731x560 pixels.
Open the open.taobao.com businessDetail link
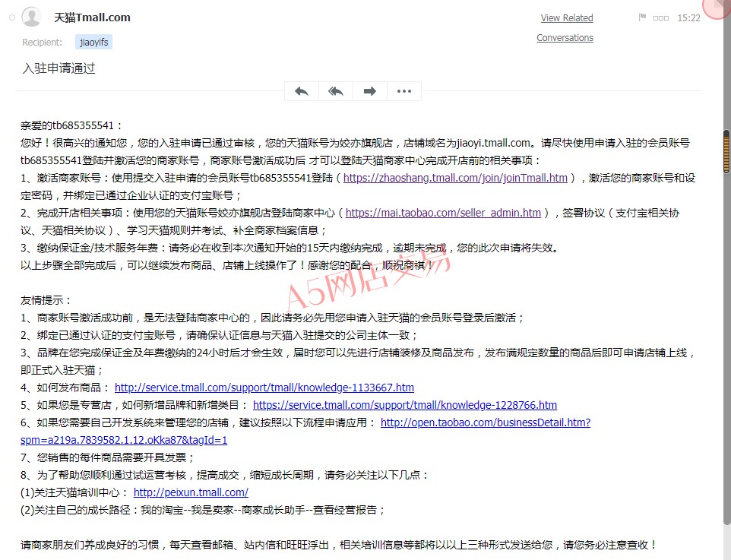point(486,423)
